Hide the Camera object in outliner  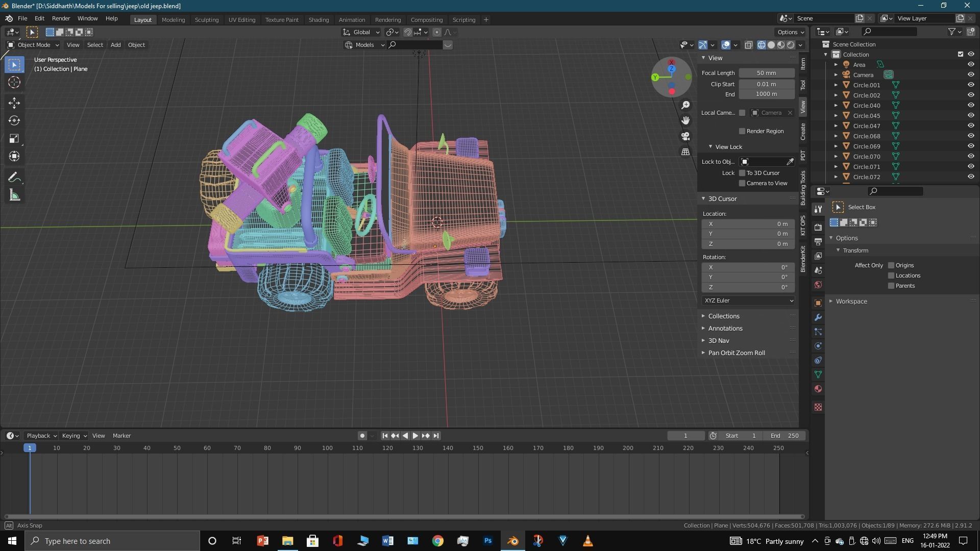click(971, 74)
